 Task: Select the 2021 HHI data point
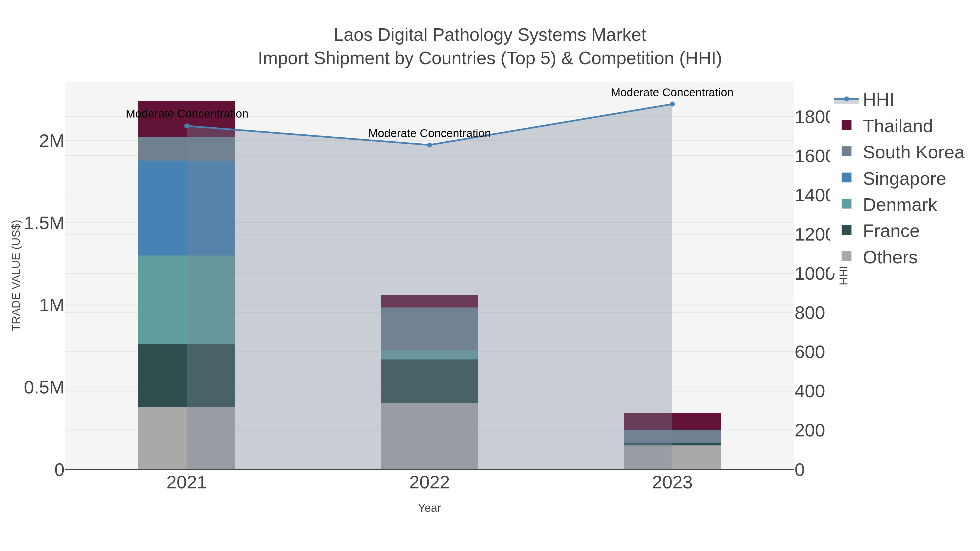186,126
